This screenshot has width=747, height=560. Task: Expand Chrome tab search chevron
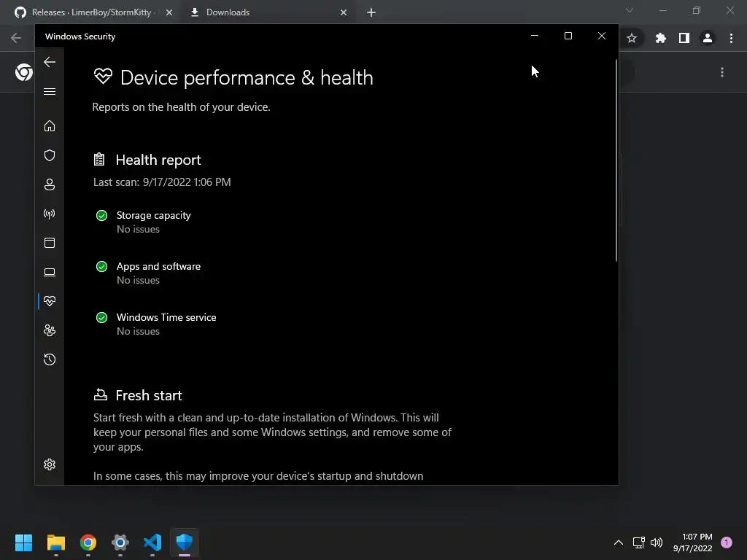tap(630, 10)
